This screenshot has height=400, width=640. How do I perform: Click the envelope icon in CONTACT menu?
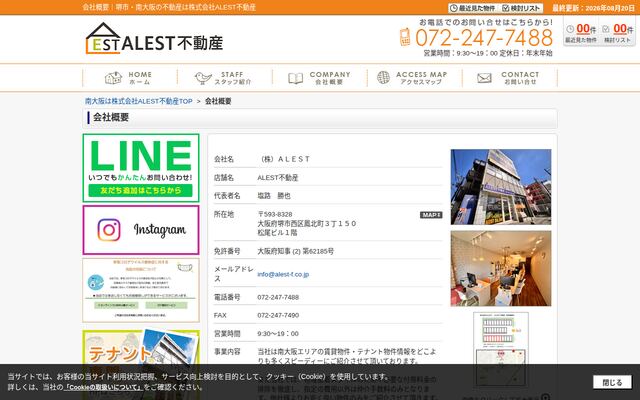point(484,78)
